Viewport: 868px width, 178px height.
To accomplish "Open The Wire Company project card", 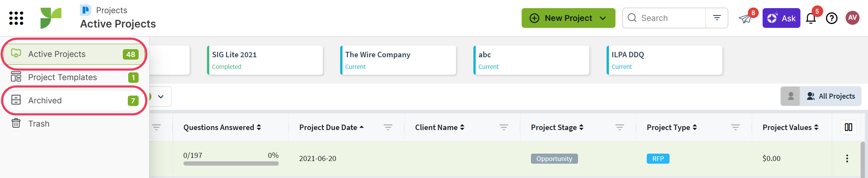I will (x=398, y=60).
